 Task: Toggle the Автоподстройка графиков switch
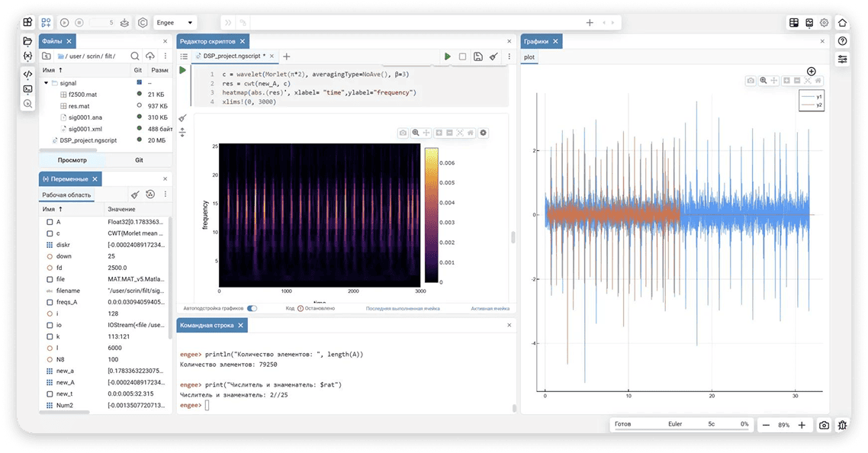(x=252, y=308)
